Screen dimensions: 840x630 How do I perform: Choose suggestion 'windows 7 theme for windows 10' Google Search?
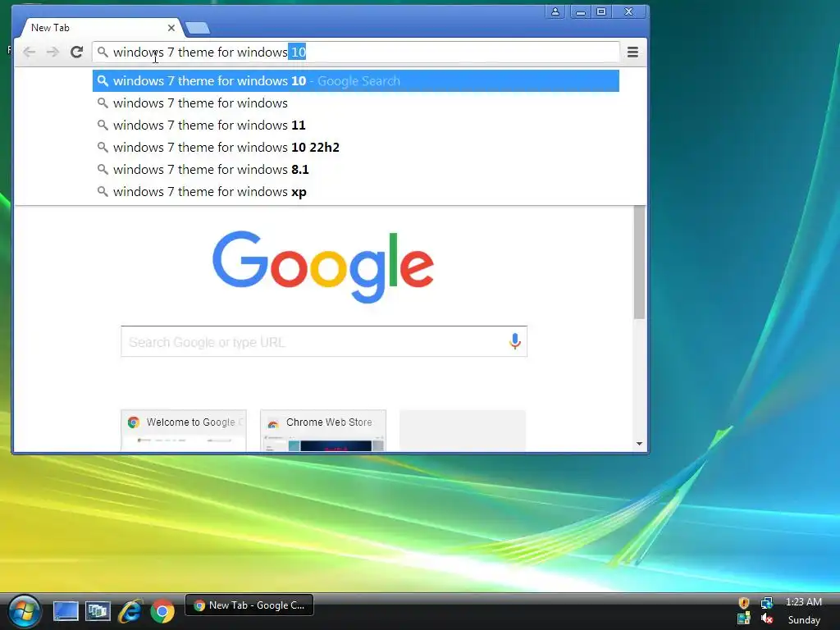click(356, 81)
